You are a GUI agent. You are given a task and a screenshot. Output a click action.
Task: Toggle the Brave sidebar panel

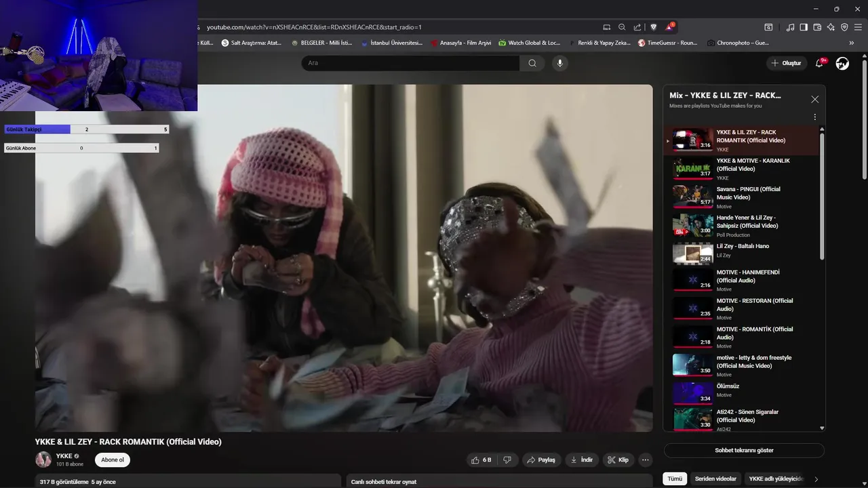coord(804,27)
